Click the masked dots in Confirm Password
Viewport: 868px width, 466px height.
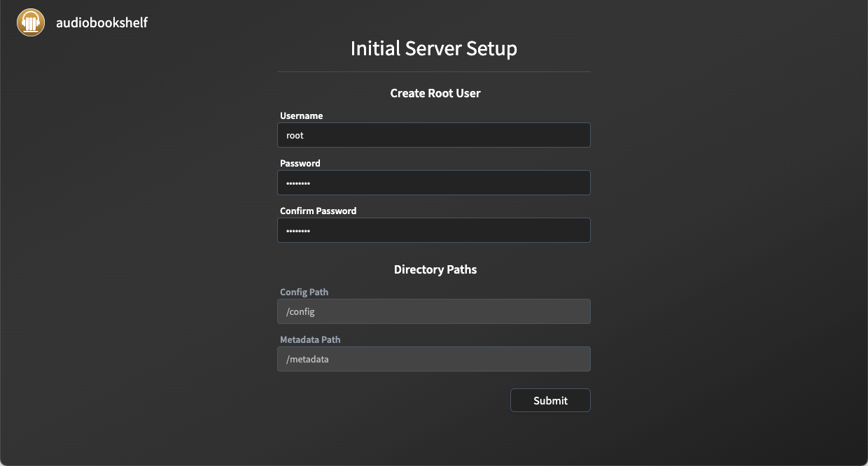(x=298, y=231)
